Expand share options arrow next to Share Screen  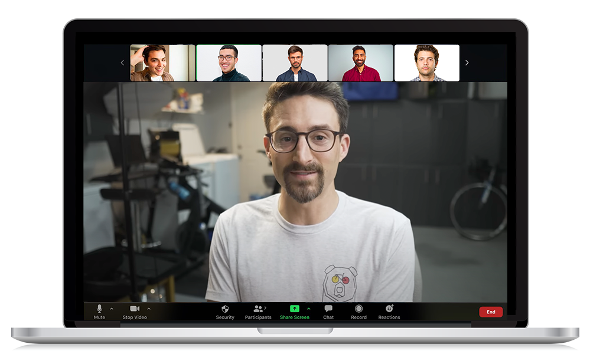click(x=309, y=309)
